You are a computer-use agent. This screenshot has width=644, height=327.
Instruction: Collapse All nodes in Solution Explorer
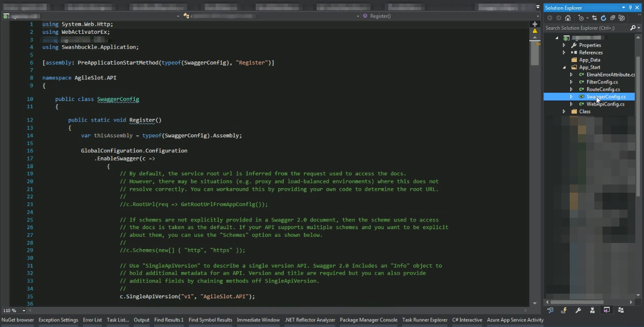613,18
